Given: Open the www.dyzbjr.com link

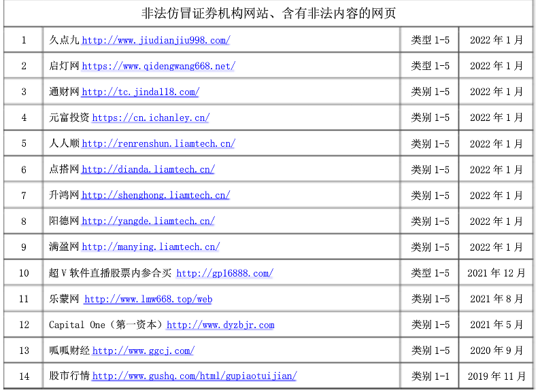Looking at the screenshot, I should 220,325.
